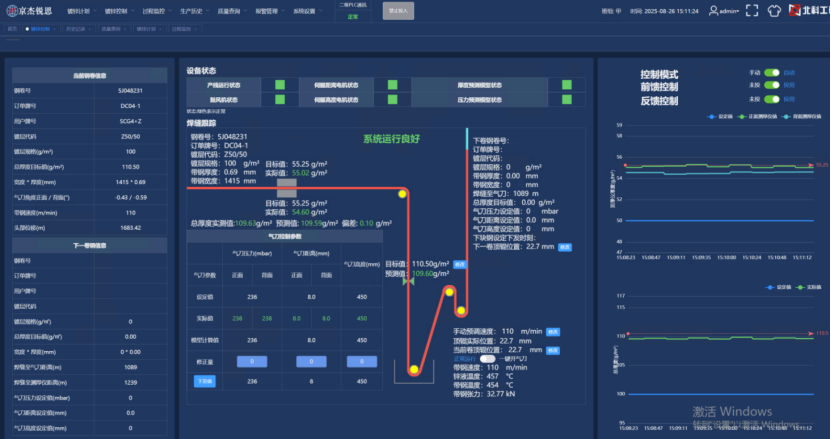Open the 报警管理 menu in top navigation

point(265,10)
